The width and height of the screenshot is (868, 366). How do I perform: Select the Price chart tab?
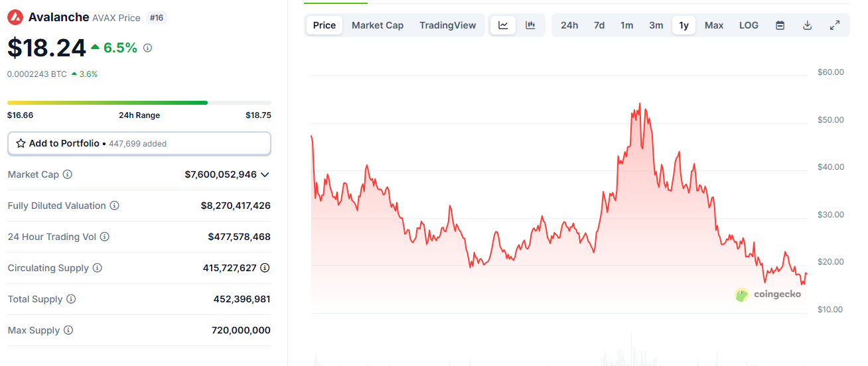(x=325, y=25)
